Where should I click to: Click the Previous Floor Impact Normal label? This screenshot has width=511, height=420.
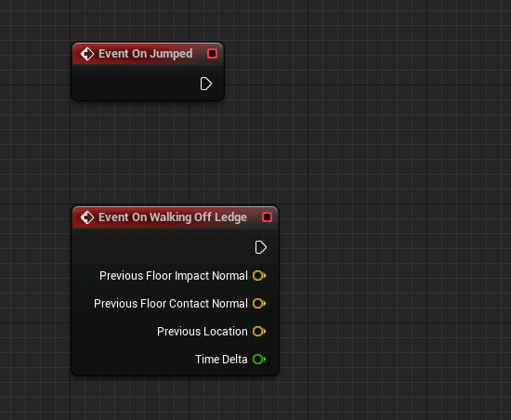174,276
